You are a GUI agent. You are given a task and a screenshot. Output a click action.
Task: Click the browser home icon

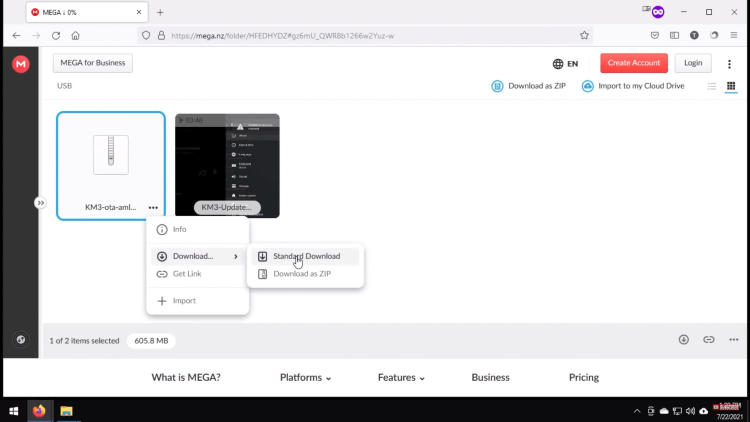click(76, 35)
